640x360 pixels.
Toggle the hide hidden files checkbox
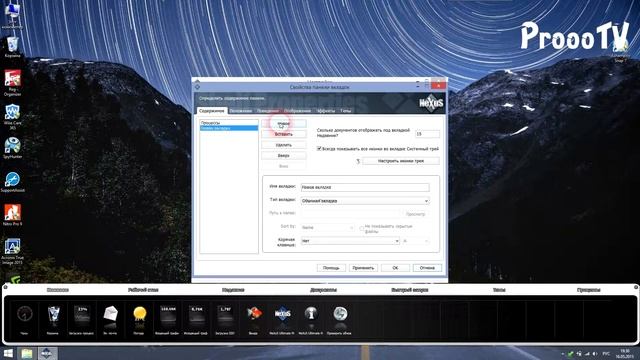(x=362, y=228)
